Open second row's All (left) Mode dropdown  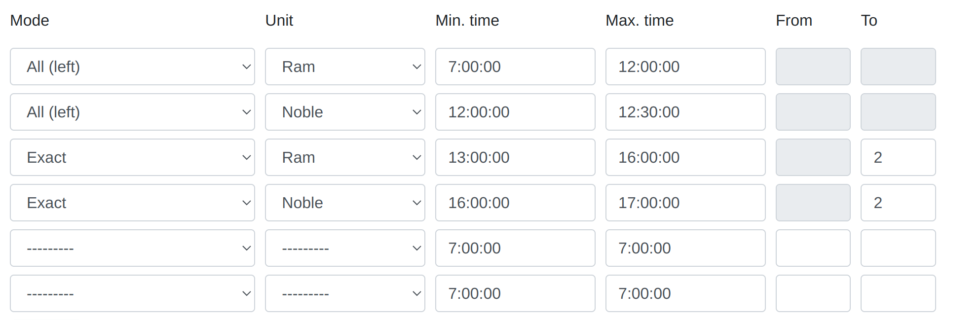point(132,112)
